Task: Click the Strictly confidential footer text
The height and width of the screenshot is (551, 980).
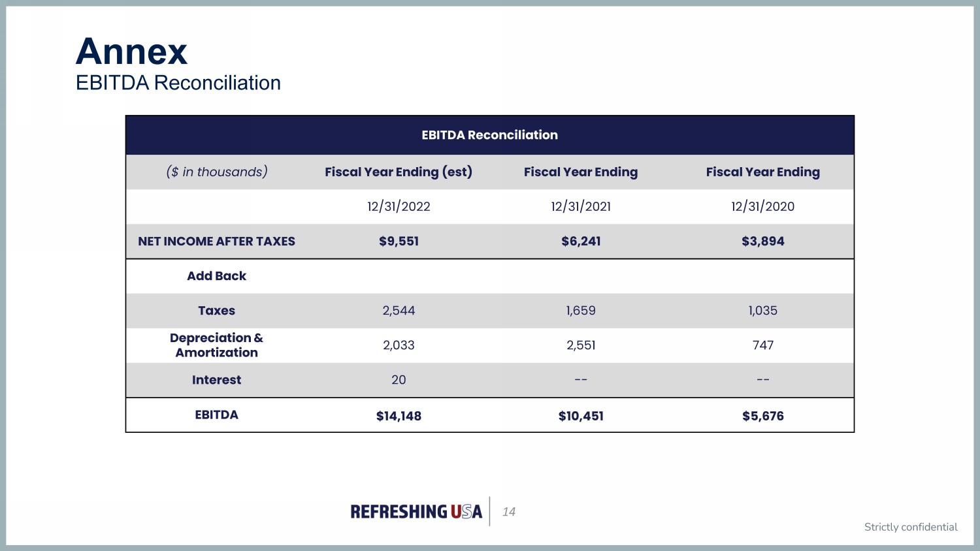Action: click(x=910, y=527)
